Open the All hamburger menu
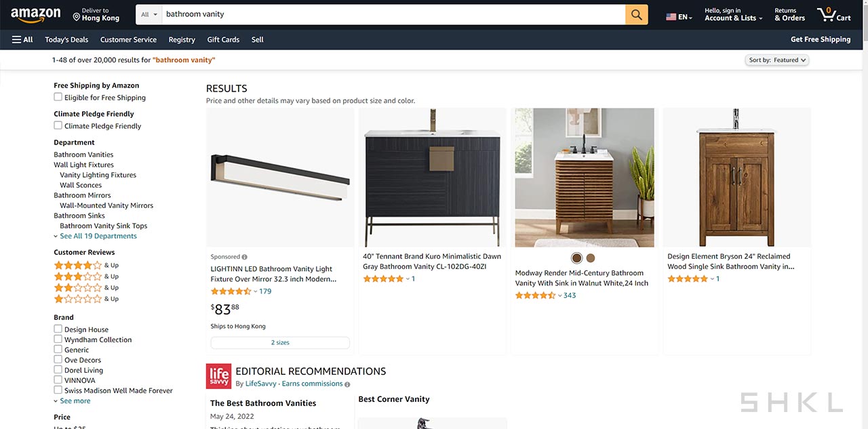Image resolution: width=868 pixels, height=429 pixels. 22,39
